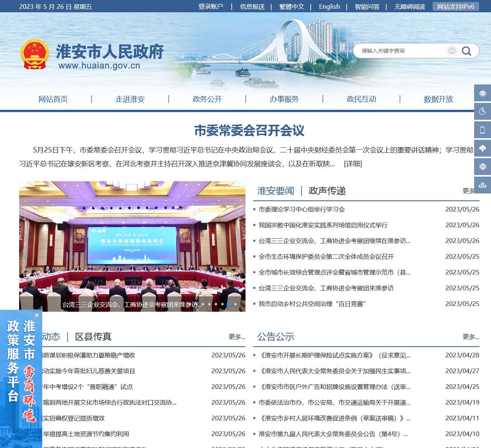Open the 政务公开 navigation menu

pos(207,99)
